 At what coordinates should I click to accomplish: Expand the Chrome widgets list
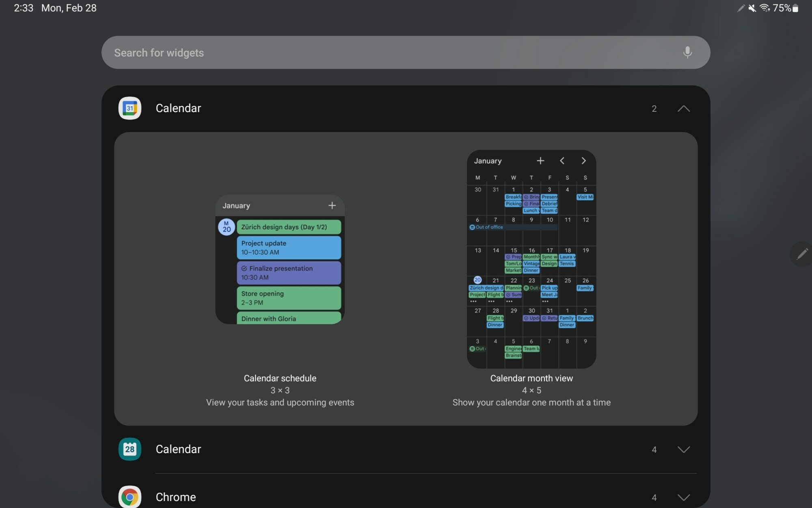coord(683,497)
